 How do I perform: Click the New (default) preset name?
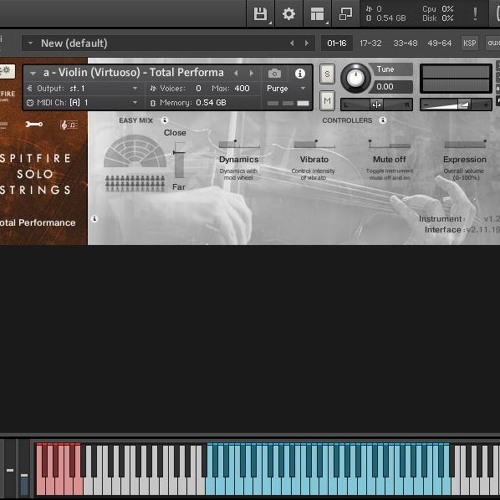point(74,43)
